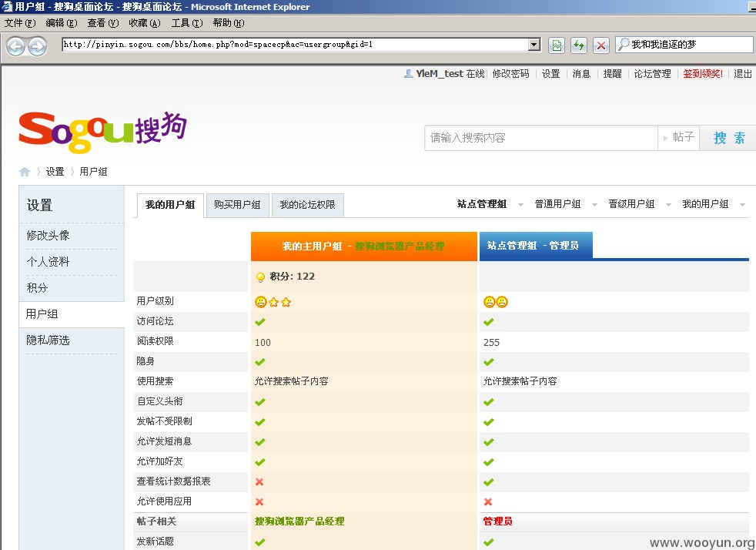756x550 pixels.
Task: Click the red 管理员 label in 帖子相关 row
Action: point(497,521)
